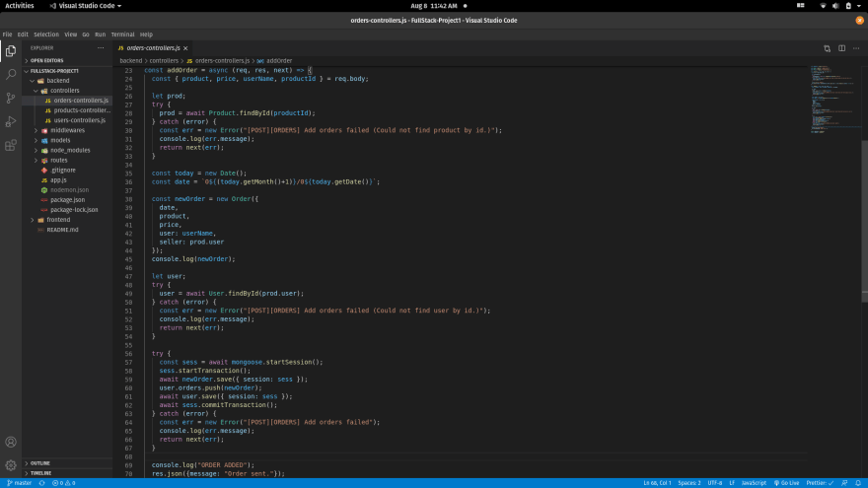Click the notifications bell in status bar

pos(858,483)
